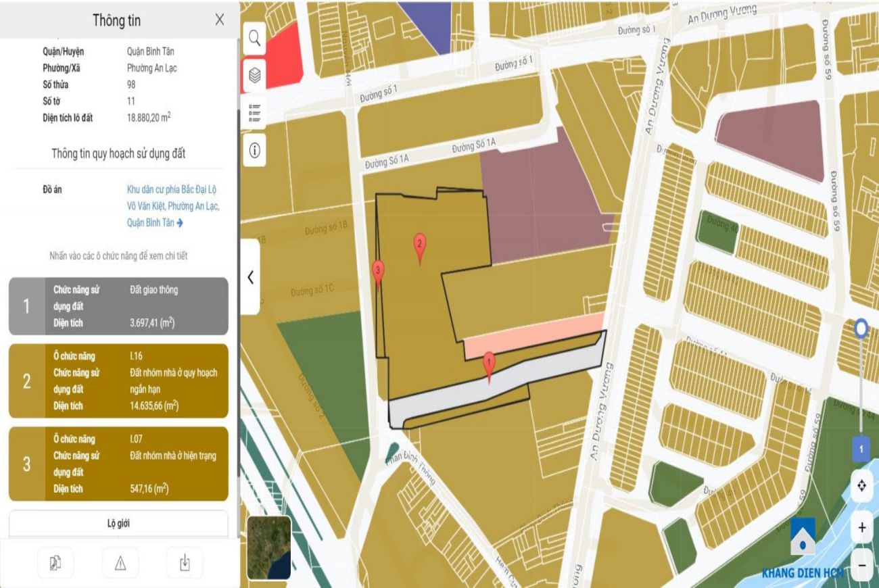Close the Thông tin panel
Screen dimensions: 879x588
[x=220, y=20]
